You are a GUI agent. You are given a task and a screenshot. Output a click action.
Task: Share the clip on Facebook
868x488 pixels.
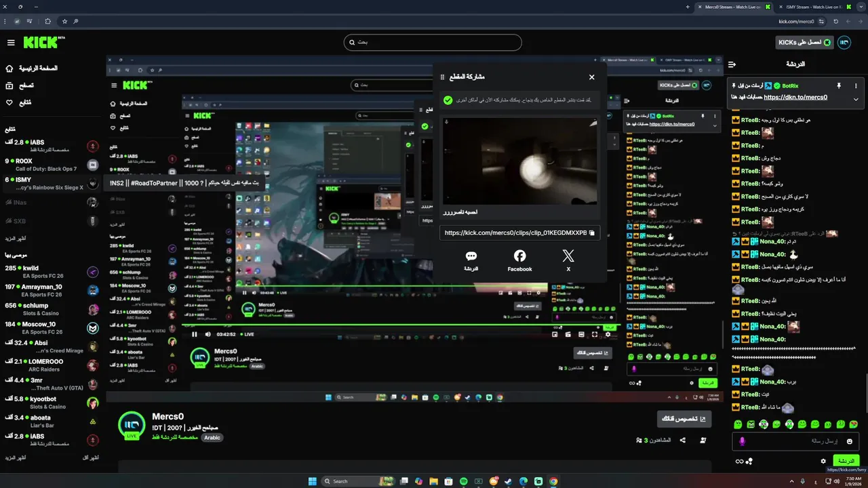pyautogui.click(x=519, y=260)
